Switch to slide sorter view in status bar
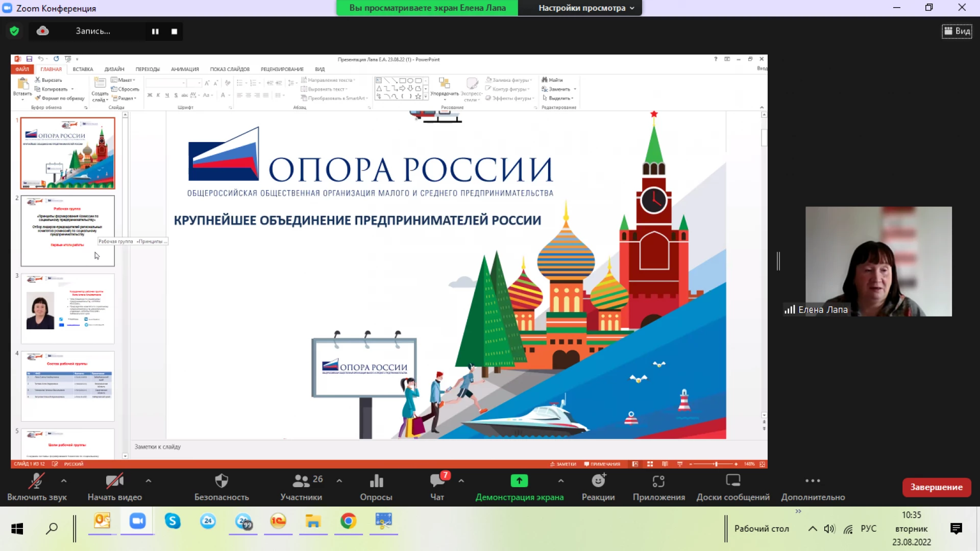This screenshot has height=551, width=980. click(650, 464)
